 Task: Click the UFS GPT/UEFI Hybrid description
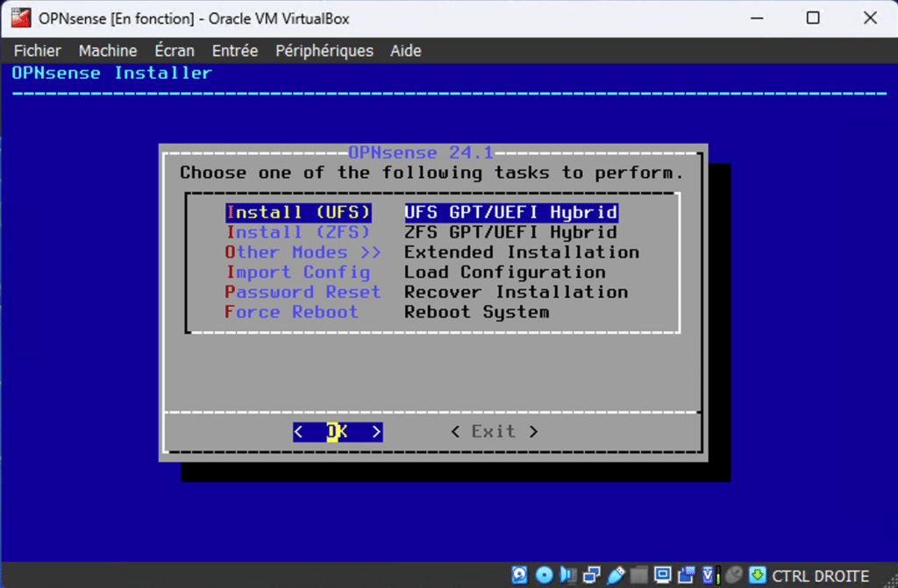click(511, 212)
